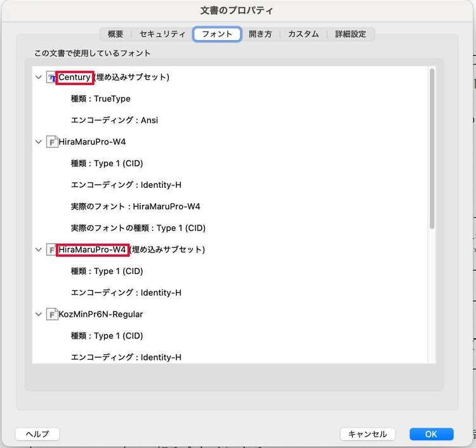Screen dimensions: 476x448
Task: Show the 詳細設定 tab
Action: click(350, 34)
